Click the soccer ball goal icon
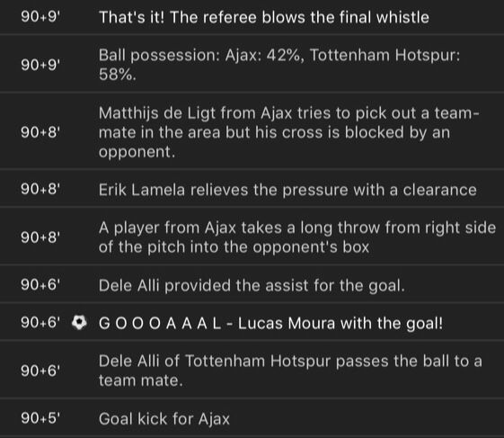 [x=79, y=323]
